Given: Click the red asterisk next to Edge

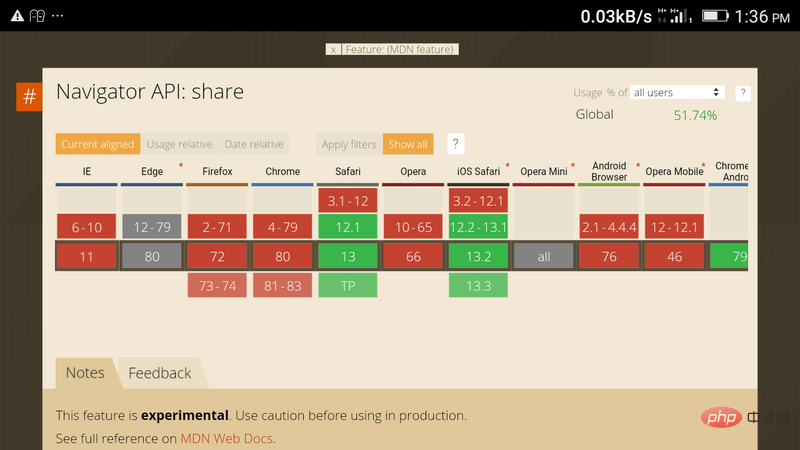Looking at the screenshot, I should [181, 165].
